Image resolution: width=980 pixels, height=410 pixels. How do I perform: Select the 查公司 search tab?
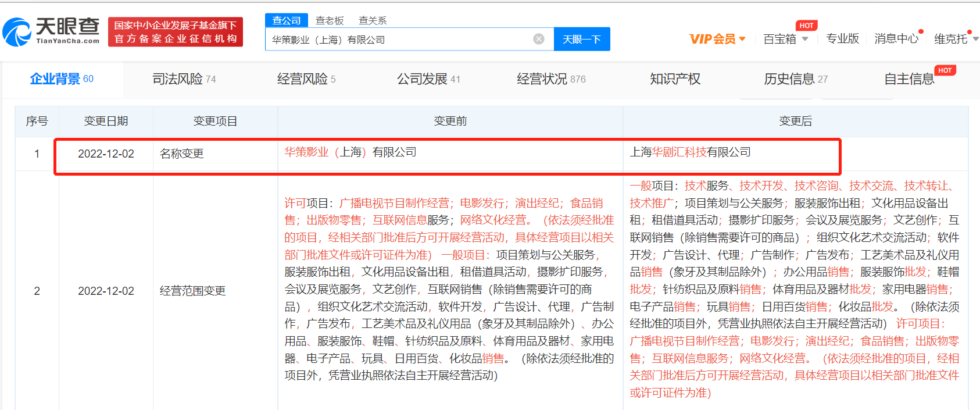point(287,20)
